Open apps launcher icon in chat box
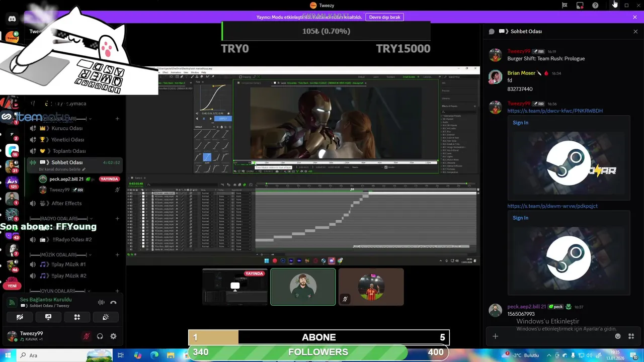Viewport: 644px width, 362px height. [x=631, y=336]
